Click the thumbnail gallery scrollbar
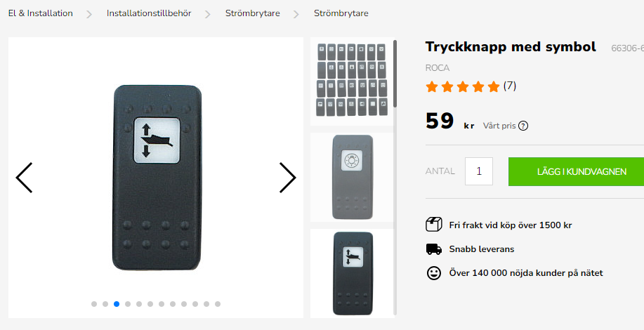 point(395,74)
